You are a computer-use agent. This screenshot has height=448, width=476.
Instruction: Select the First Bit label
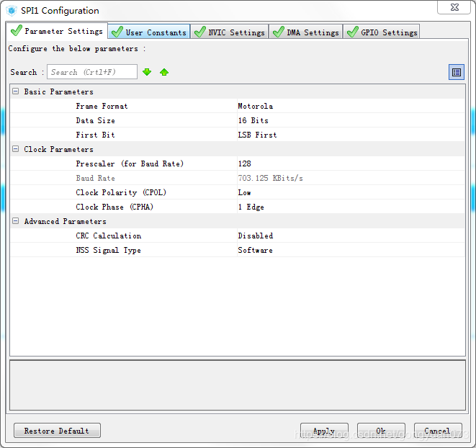point(95,135)
